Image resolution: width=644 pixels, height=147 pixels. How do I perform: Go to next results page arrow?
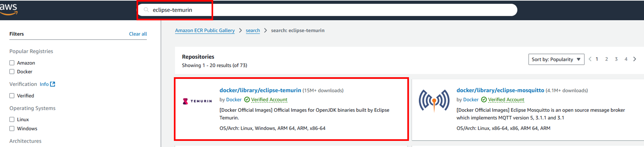[x=635, y=59]
